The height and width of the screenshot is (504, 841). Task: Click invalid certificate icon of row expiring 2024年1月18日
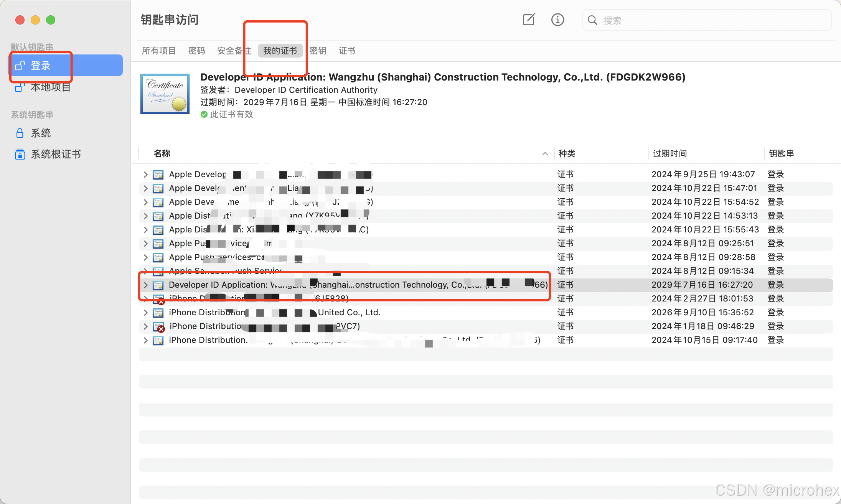click(159, 327)
